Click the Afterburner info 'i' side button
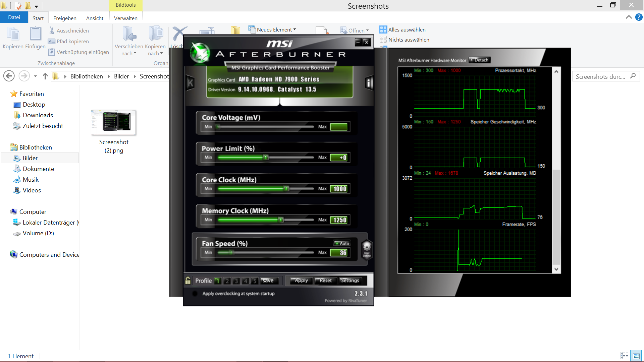The width and height of the screenshot is (644, 362). click(x=369, y=83)
